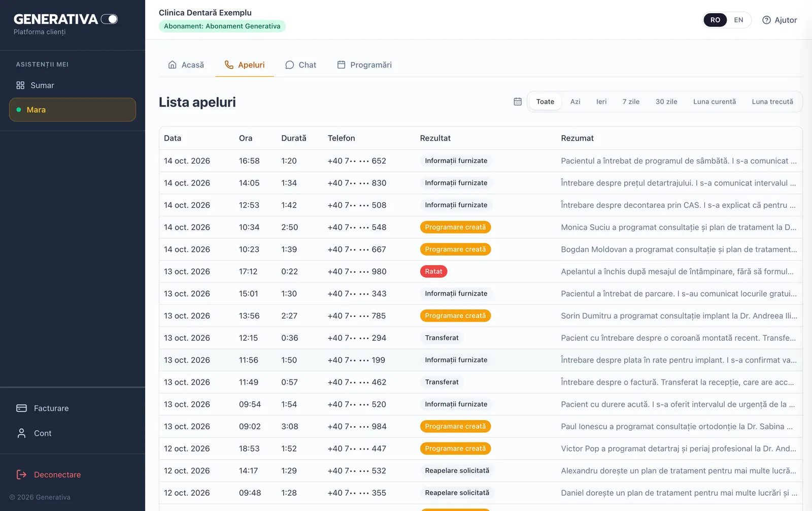Filter calls by Ieri
Image resolution: width=812 pixels, height=511 pixels.
tap(601, 102)
